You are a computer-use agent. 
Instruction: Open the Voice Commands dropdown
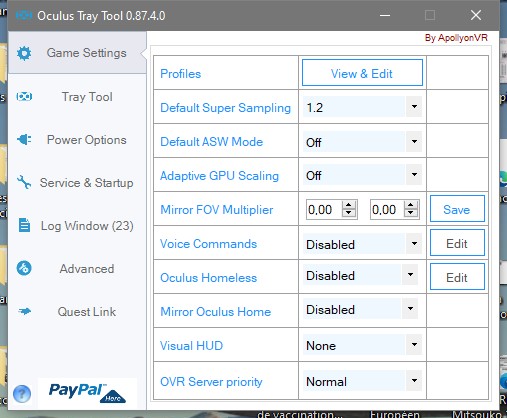tap(414, 243)
